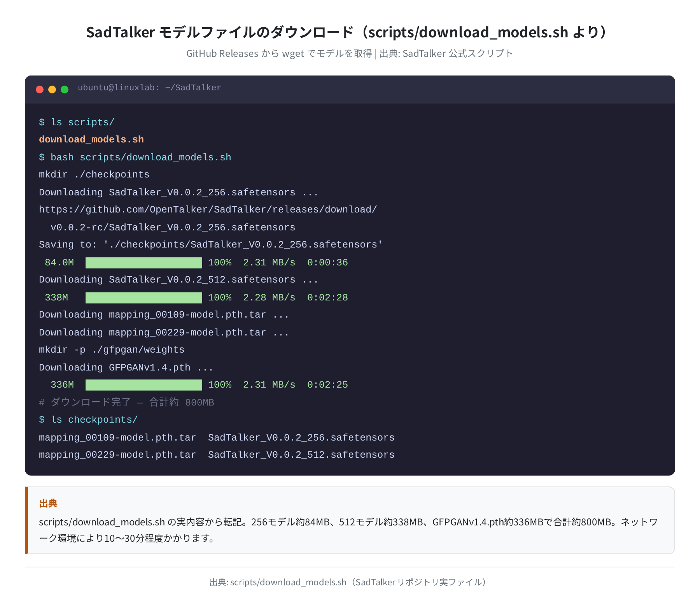Click the '336M' size value

[x=62, y=385]
